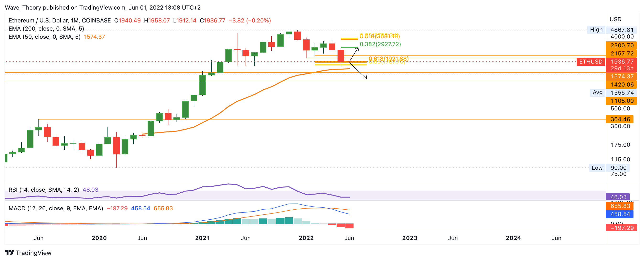This screenshot has width=644, height=261.
Task: Click the orange 364.46 price level tag
Action: click(619, 119)
